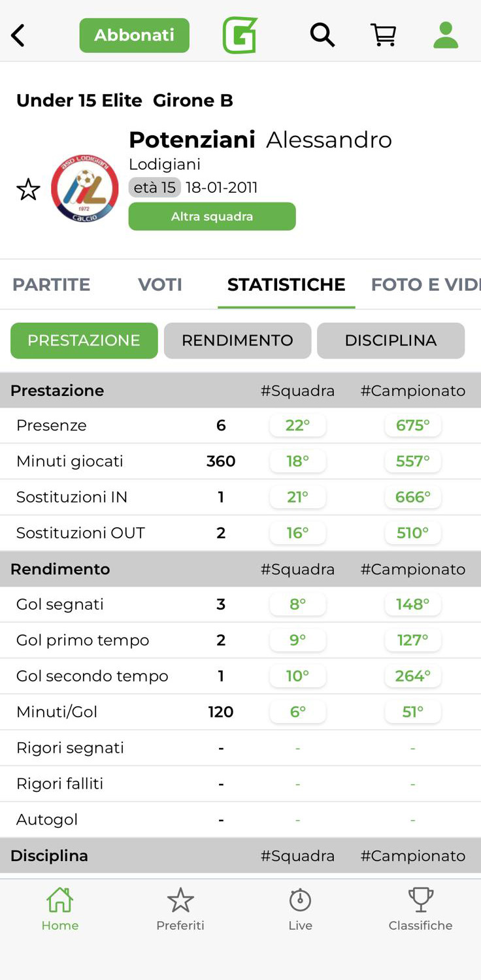
Task: Tap the back arrow icon
Action: pyautogui.click(x=18, y=35)
